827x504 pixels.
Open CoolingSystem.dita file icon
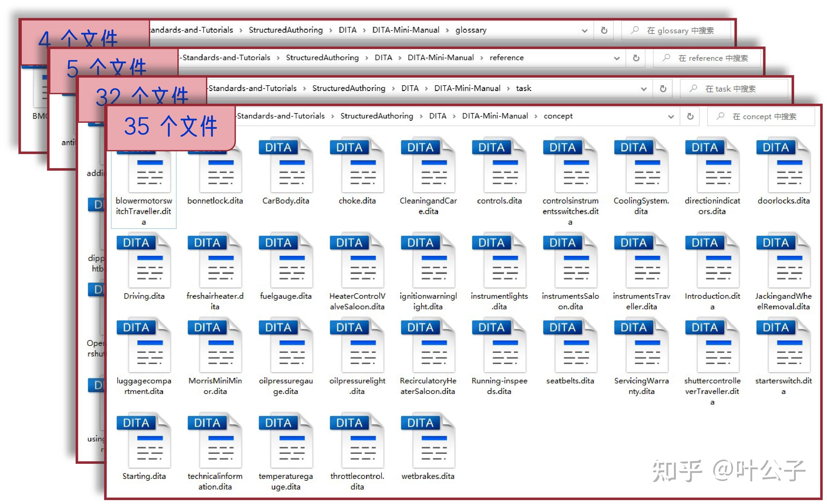[x=641, y=165]
